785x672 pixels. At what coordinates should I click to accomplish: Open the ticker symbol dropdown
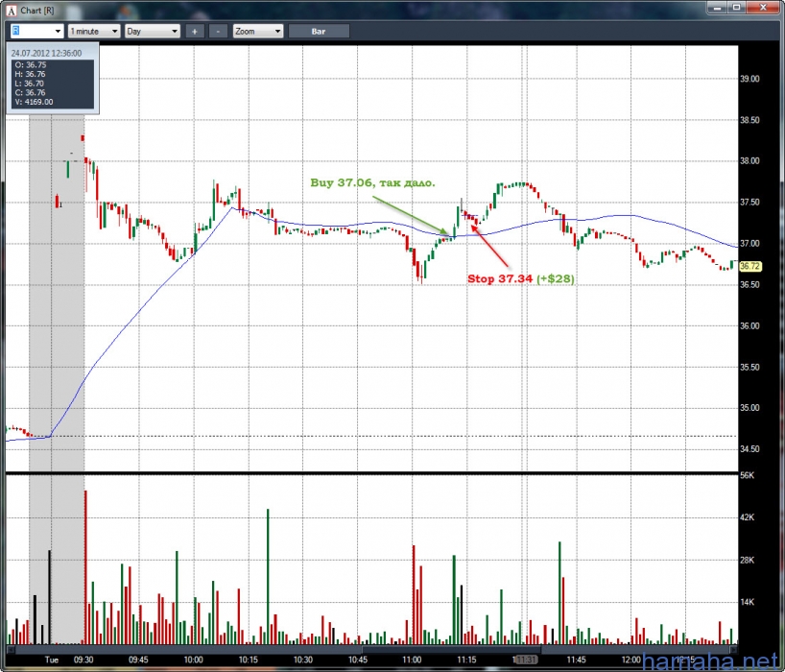point(34,31)
